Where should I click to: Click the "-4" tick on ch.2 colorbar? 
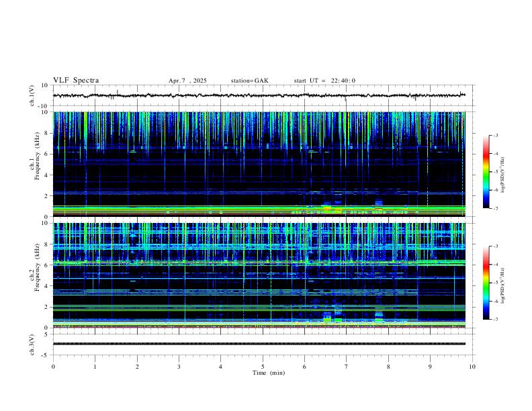tap(495, 265)
